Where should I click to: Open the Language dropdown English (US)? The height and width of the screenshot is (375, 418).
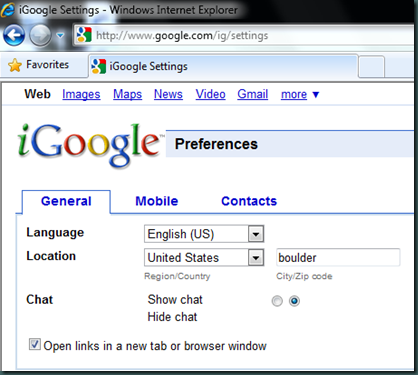coord(204,234)
